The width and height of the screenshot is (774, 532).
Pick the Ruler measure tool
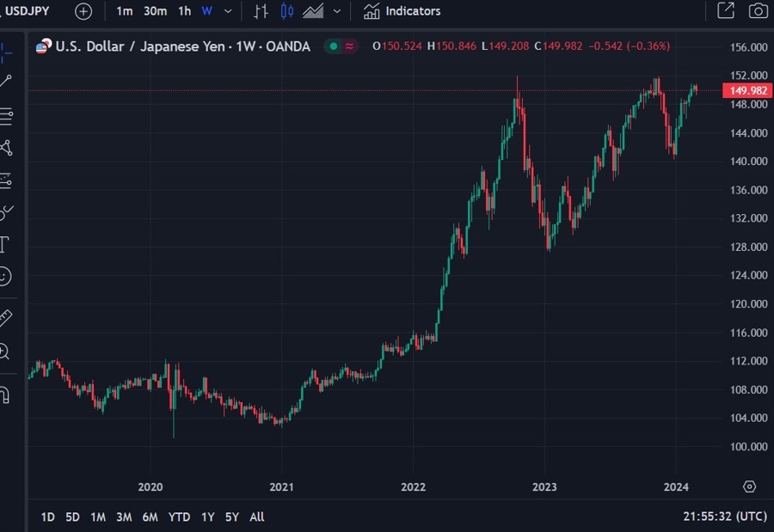pyautogui.click(x=4, y=318)
